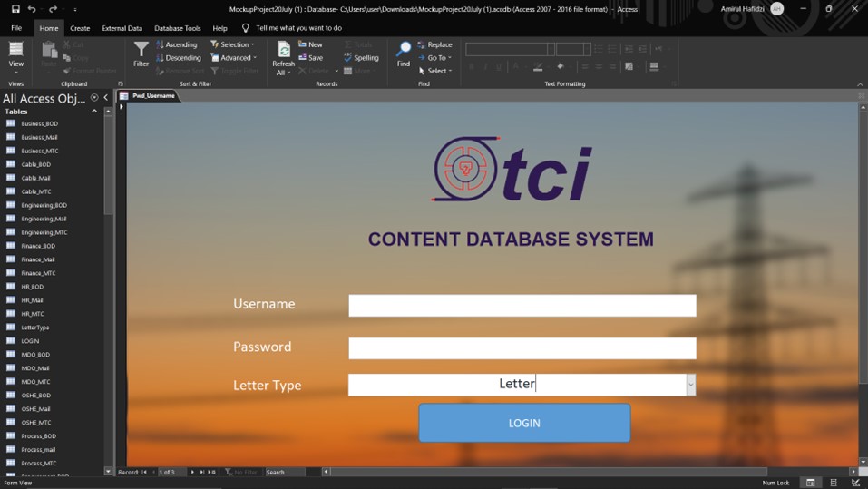
Task: Switch to the Create ribbon tab
Action: [x=80, y=28]
